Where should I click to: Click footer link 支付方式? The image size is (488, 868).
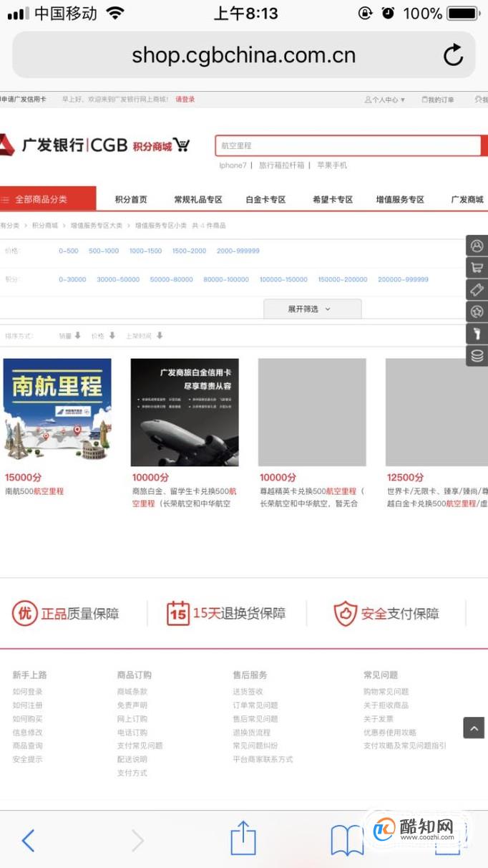point(132,773)
